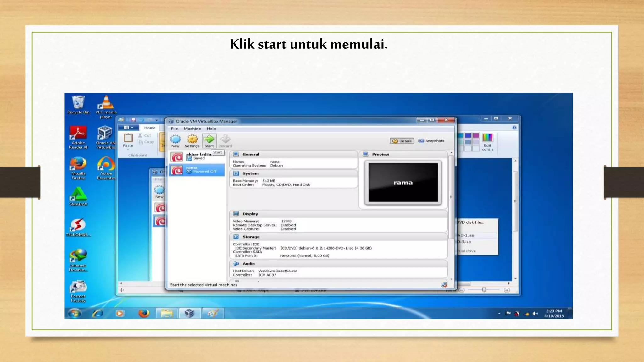
Task: Open the File menu in VirtualBox Manager
Action: pos(174,129)
